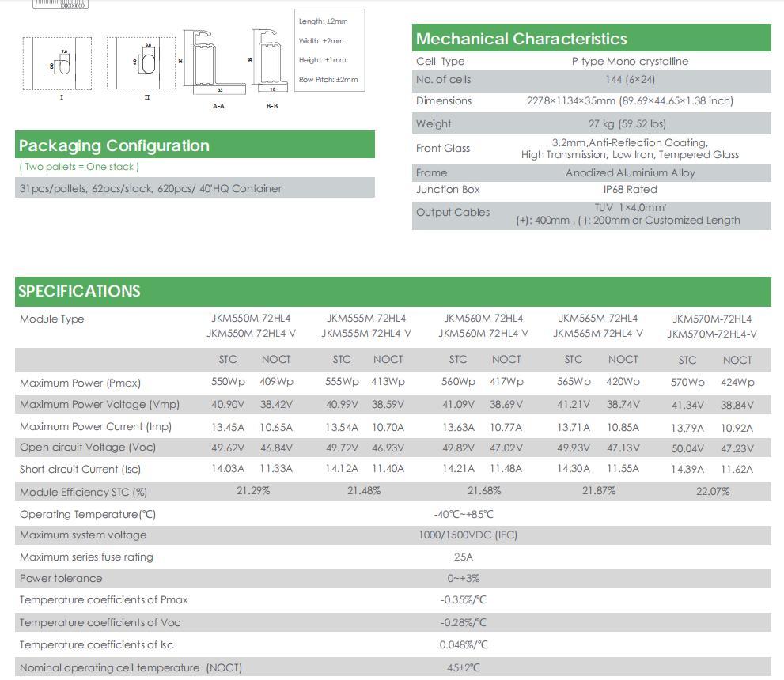
Task: Click the 1000/1500VDC (IEC) system voltage value
Action: [468, 535]
